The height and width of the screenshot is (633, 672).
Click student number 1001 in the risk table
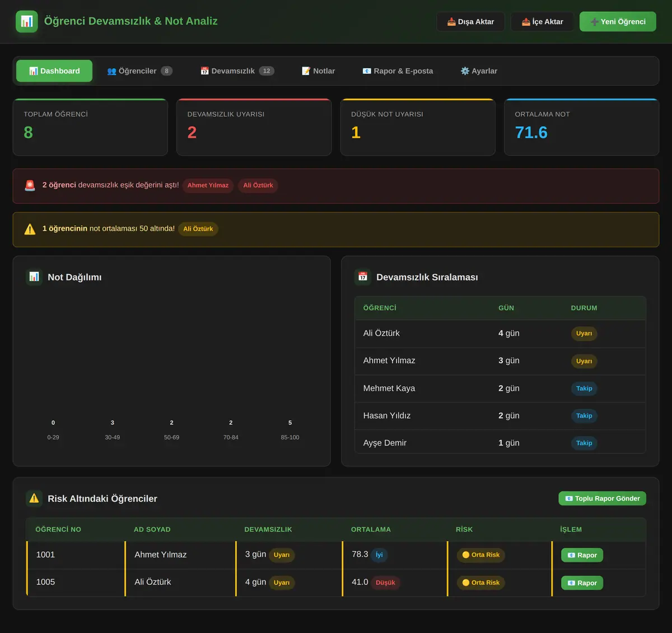[45, 555]
